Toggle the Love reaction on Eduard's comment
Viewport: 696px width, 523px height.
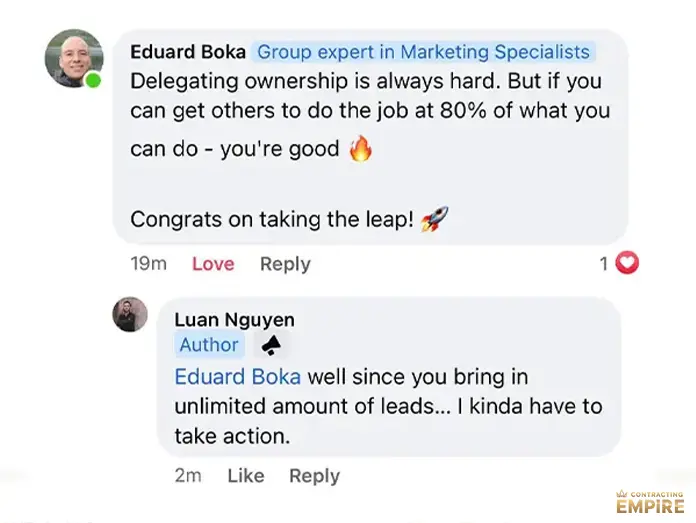tap(213, 264)
